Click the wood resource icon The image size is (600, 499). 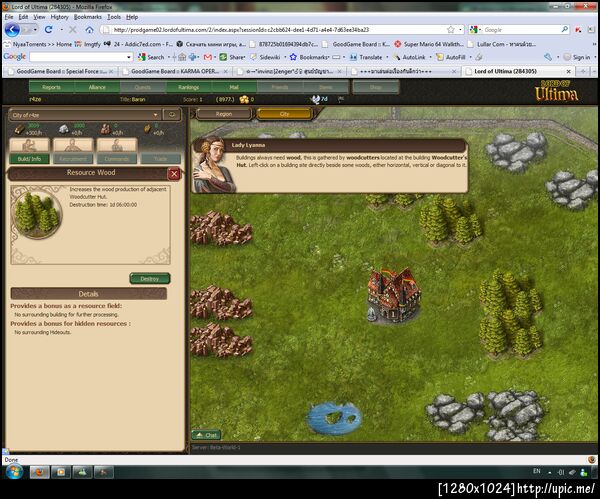click(x=19, y=129)
